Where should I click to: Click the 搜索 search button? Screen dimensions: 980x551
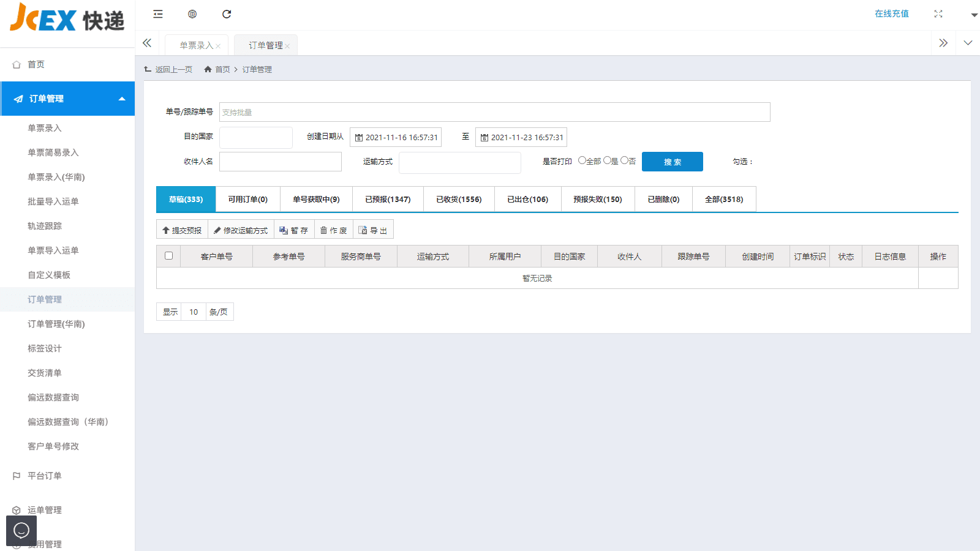(x=672, y=162)
